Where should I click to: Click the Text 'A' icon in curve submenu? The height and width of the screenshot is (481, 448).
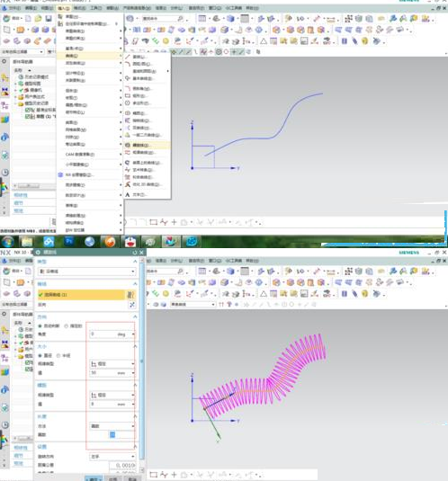128,194
